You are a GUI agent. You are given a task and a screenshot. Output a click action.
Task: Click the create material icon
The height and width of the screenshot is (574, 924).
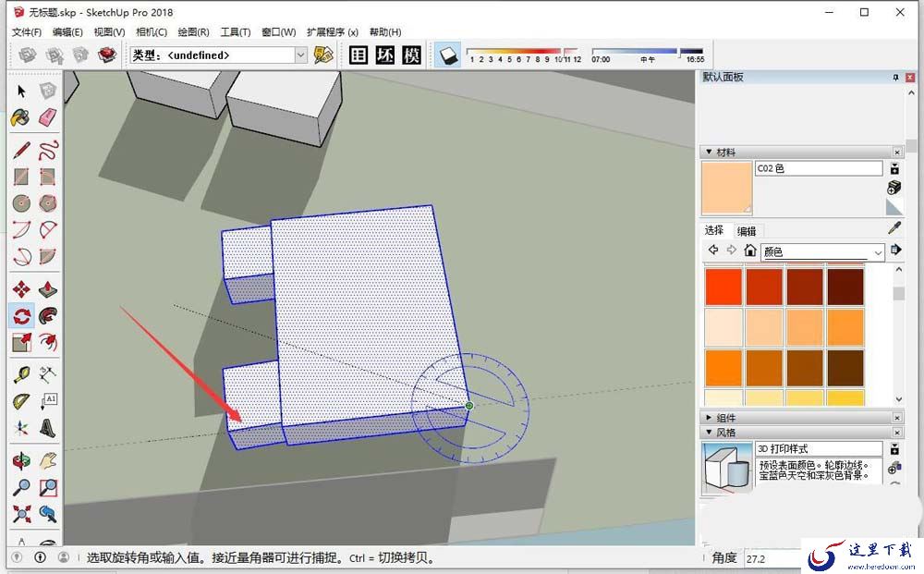click(894, 188)
